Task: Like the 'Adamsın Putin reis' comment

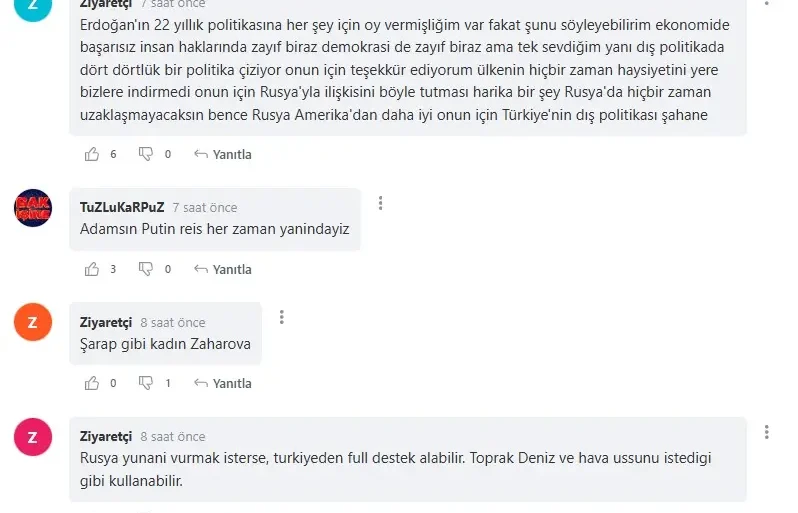Action: tap(93, 269)
